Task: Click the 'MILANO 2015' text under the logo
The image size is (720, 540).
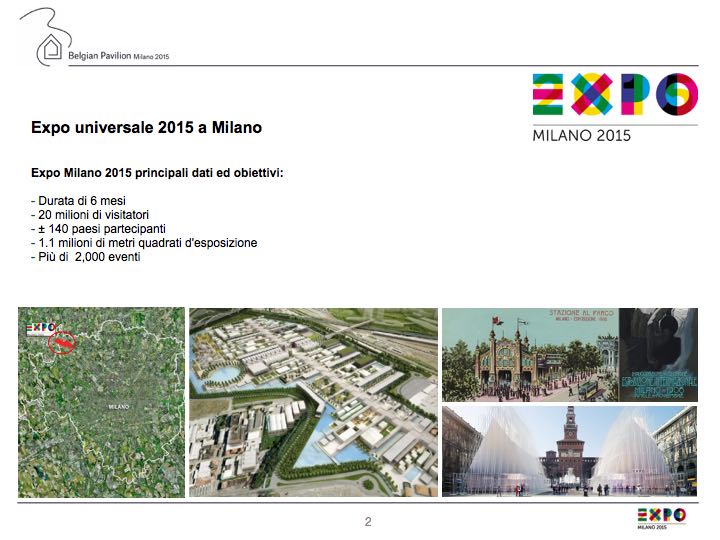Action: pyautogui.click(x=582, y=135)
